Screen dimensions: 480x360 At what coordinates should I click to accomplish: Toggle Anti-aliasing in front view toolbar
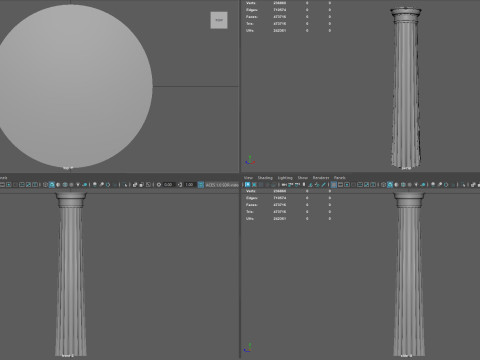[108, 184]
